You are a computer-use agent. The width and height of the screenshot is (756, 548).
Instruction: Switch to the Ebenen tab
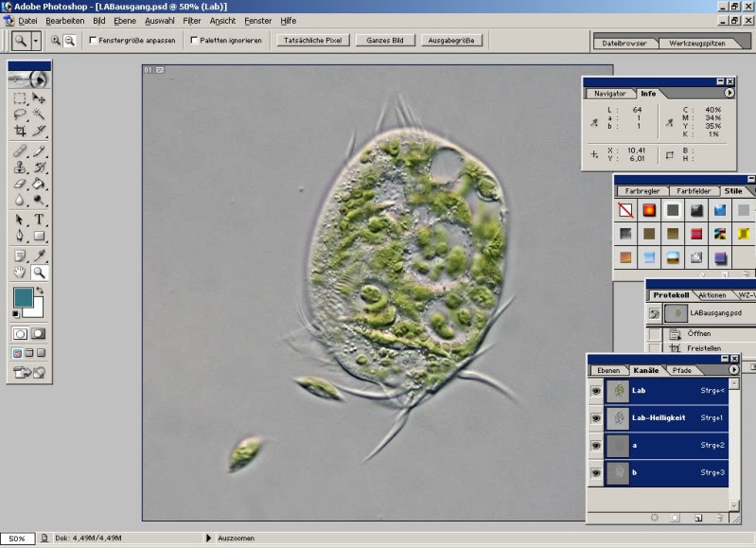608,370
